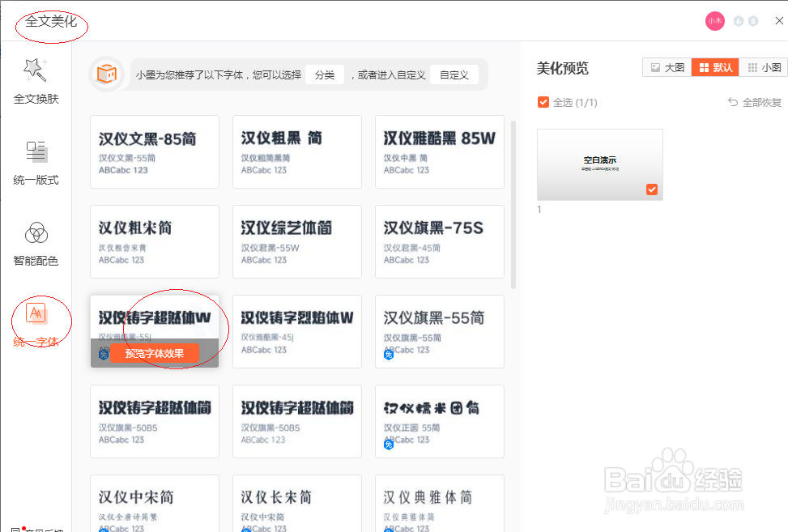Switch to the 统一版式 section
Image resolution: width=788 pixels, height=532 pixels.
(x=37, y=160)
